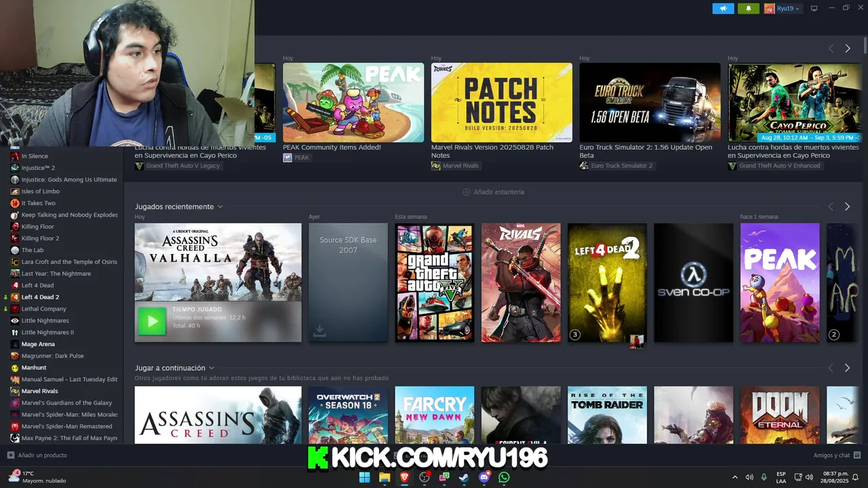Select Left 4 Dead 2 in library list
Viewport: 868px width, 488px height.
[x=40, y=297]
